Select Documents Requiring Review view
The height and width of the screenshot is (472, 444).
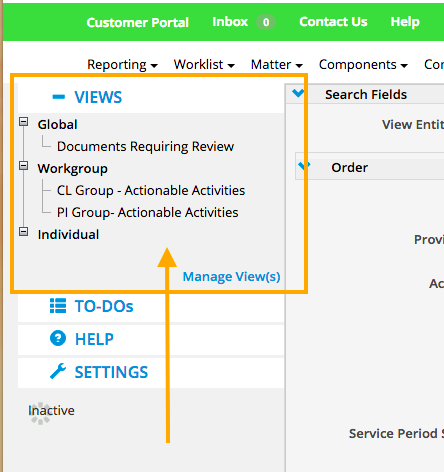146,146
